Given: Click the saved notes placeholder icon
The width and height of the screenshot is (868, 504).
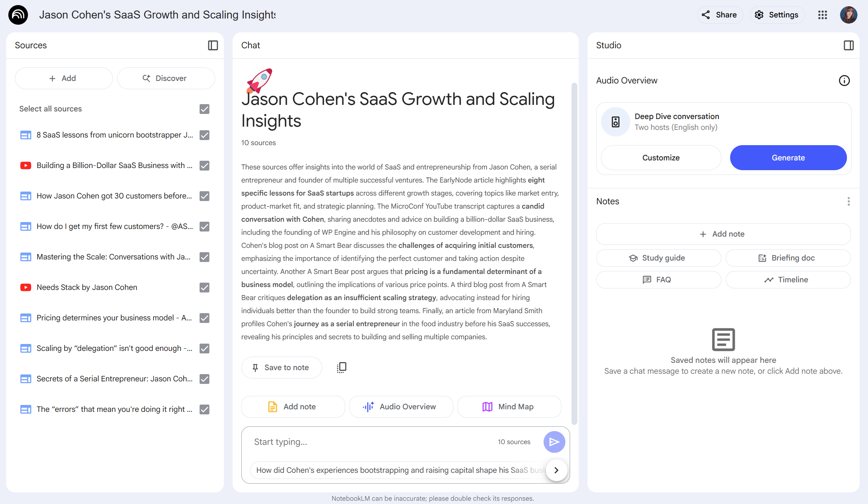Looking at the screenshot, I should coord(723,340).
